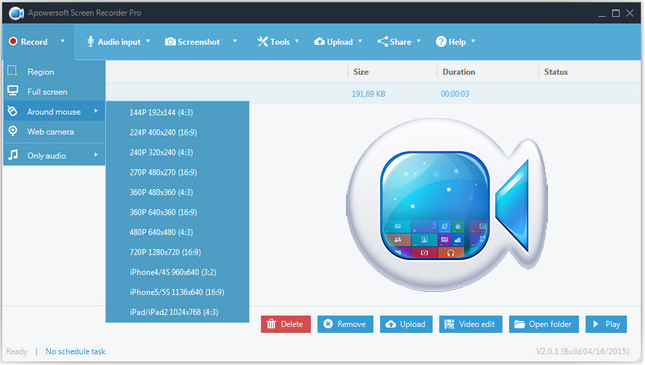Click the triangle icon on Play button
Screen dimensions: 645x365
(596, 324)
